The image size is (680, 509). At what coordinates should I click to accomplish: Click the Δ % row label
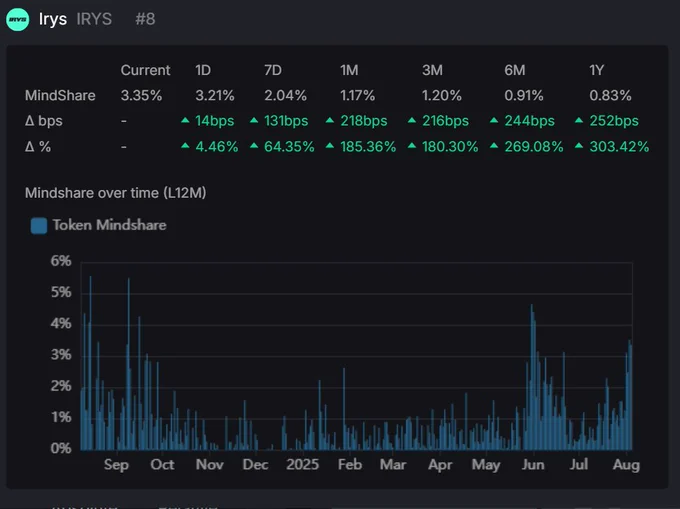[38, 147]
